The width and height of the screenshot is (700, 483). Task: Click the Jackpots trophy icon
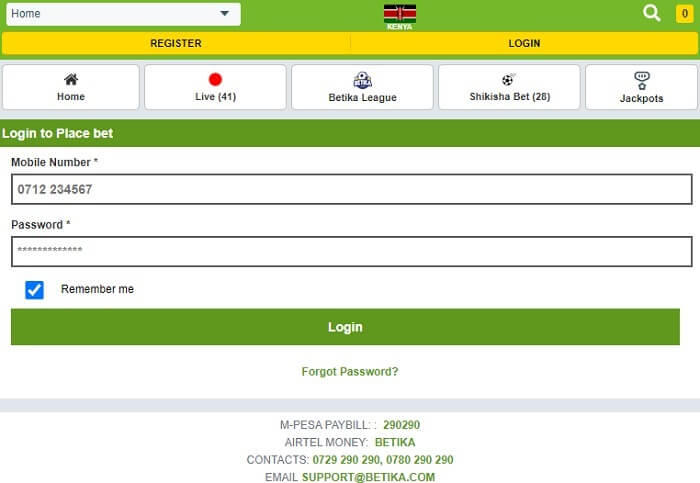tap(642, 81)
